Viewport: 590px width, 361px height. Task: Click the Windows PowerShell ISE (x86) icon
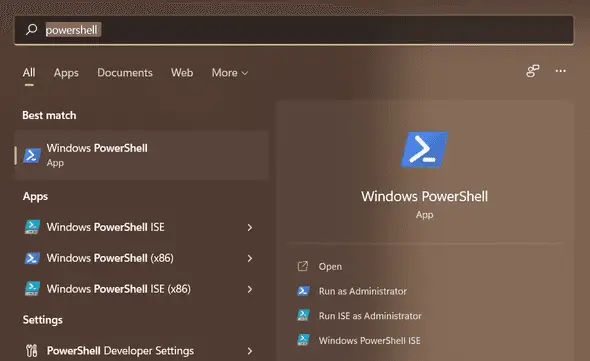point(32,289)
